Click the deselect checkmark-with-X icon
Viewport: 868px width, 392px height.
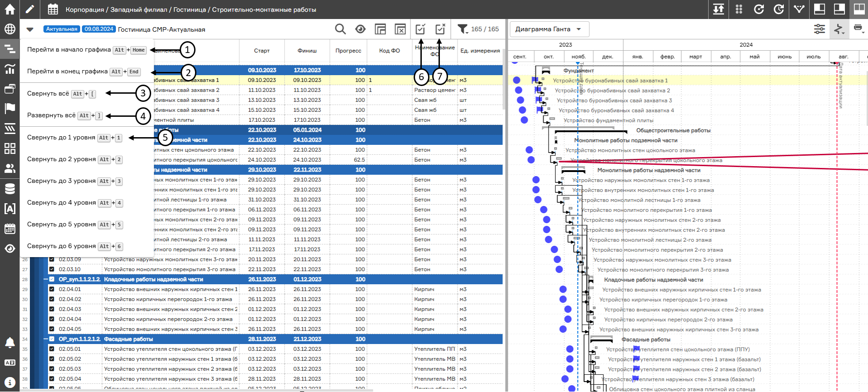coord(440,29)
